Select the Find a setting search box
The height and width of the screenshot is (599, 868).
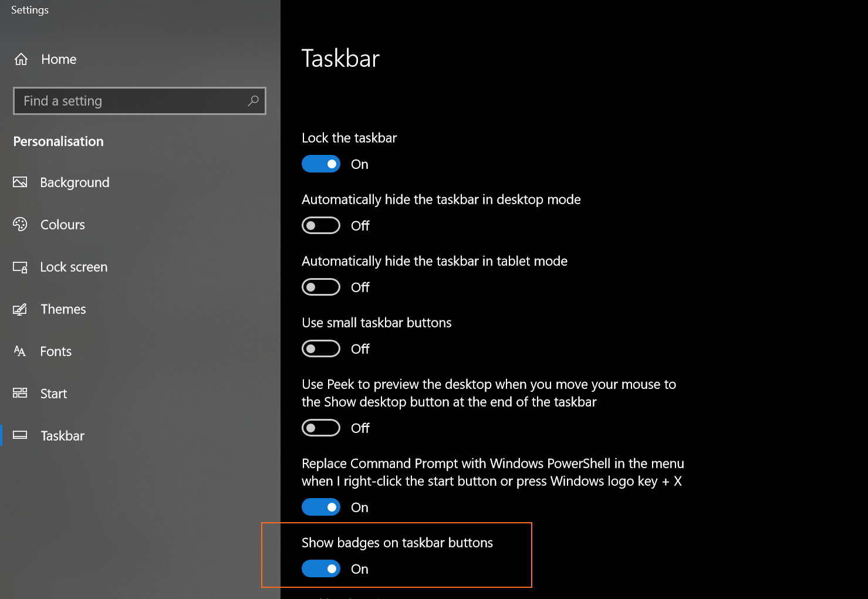click(117, 100)
